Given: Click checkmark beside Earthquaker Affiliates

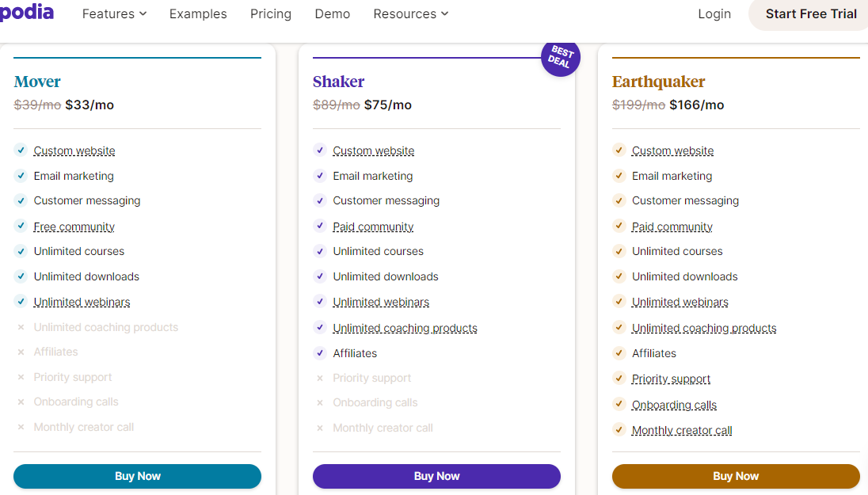Looking at the screenshot, I should (619, 352).
